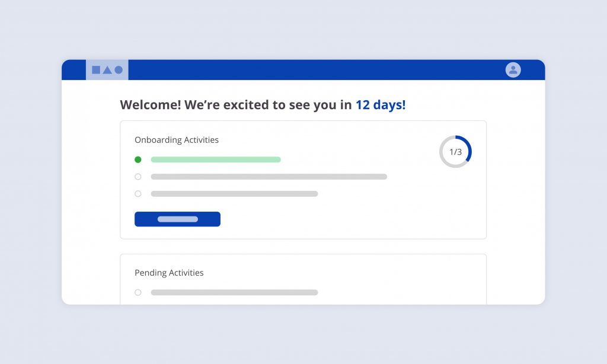
Task: Click the circle shape in logo
Action: pyautogui.click(x=119, y=70)
